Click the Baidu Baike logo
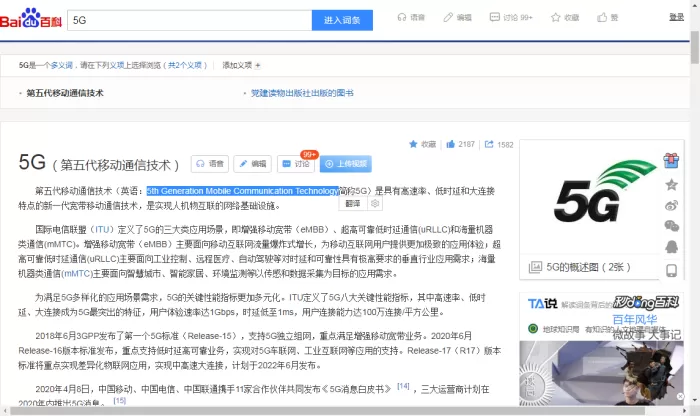This screenshot has height=416, width=700. [31, 18]
